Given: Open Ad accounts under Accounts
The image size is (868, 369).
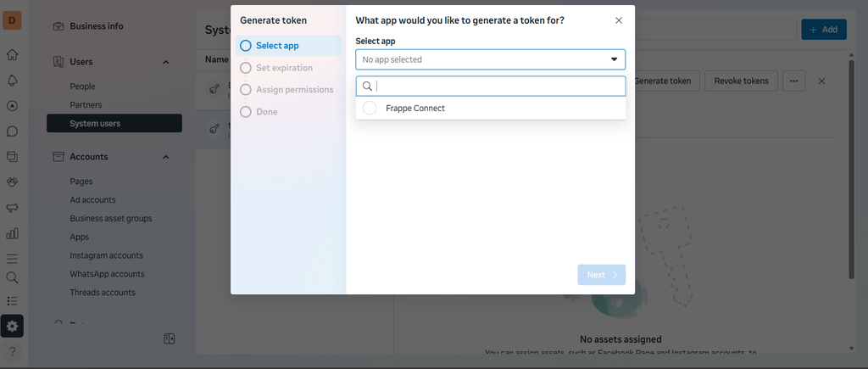Looking at the screenshot, I should tap(92, 199).
